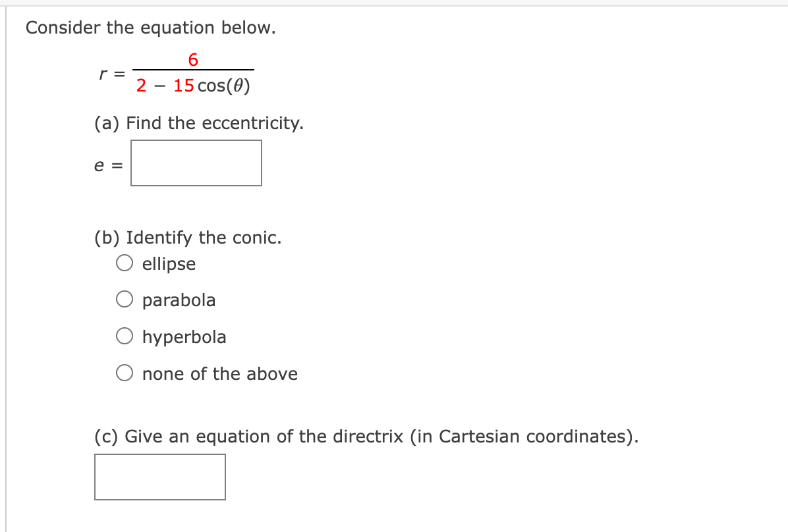Click the red numerator 6 in the equation

(x=192, y=60)
